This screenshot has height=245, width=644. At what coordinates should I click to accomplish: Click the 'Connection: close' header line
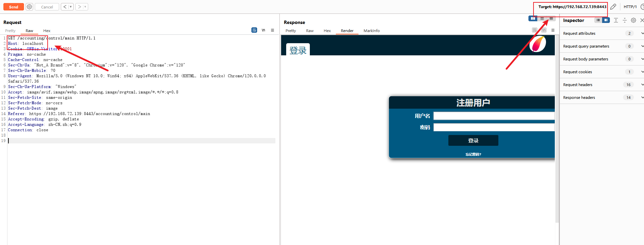(x=28, y=130)
